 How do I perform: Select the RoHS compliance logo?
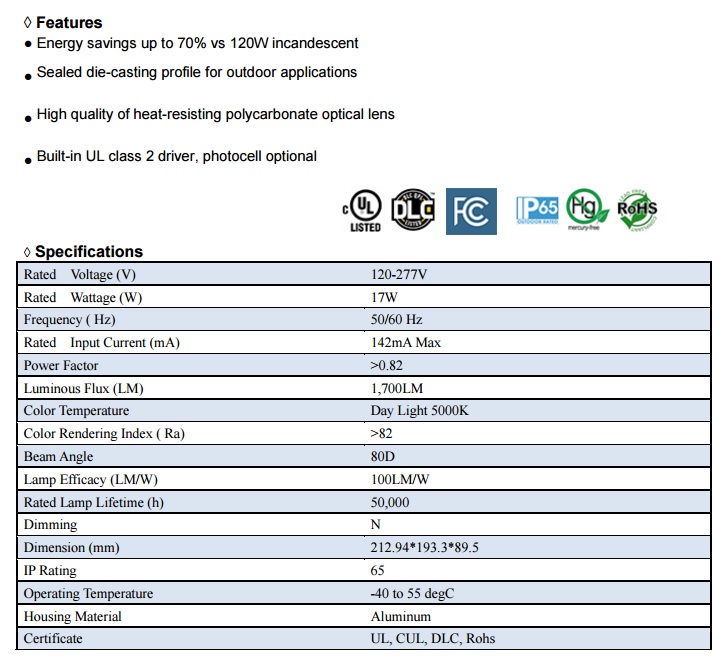coord(637,210)
